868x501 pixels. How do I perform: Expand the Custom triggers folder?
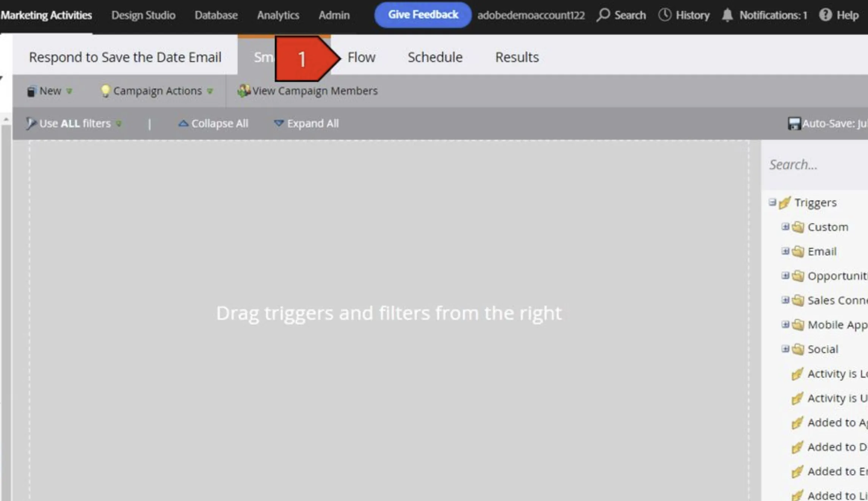pos(785,227)
